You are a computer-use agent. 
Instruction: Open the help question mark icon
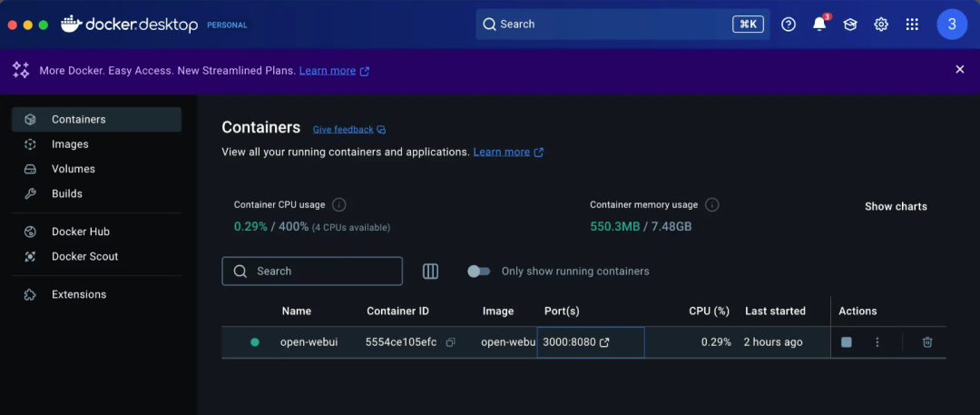(789, 25)
